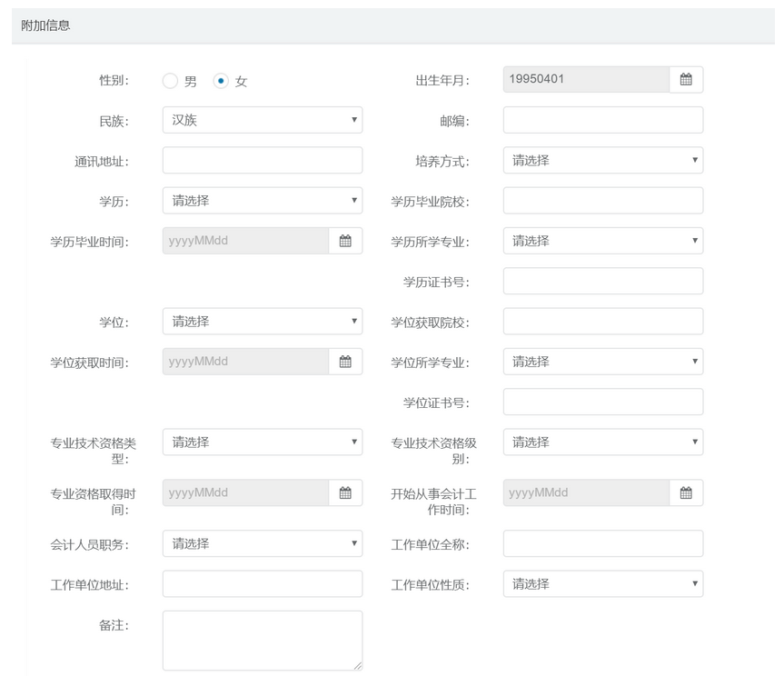Open the 培养方式 dropdown
The height and width of the screenshot is (676, 784).
603,160
